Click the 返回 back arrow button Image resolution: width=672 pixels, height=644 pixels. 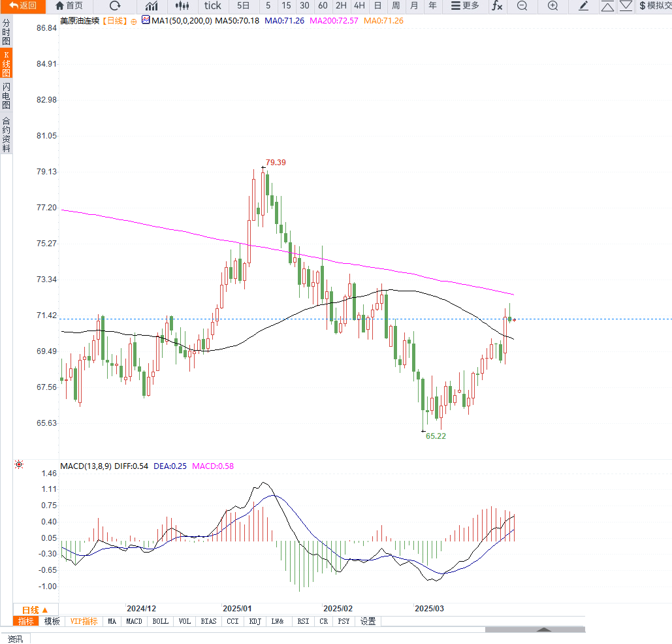pyautogui.click(x=23, y=6)
